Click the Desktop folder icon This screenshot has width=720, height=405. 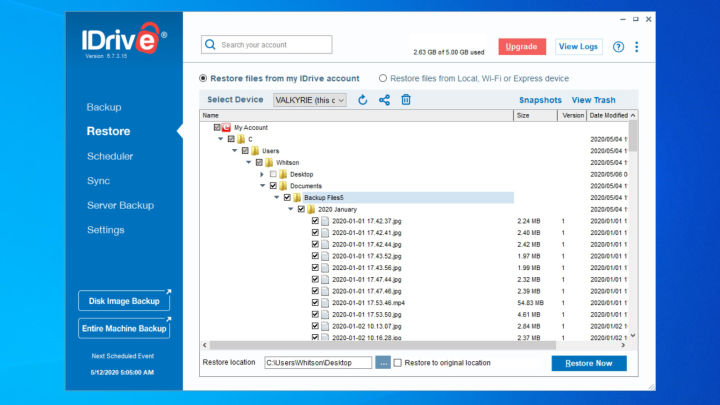pyautogui.click(x=283, y=174)
